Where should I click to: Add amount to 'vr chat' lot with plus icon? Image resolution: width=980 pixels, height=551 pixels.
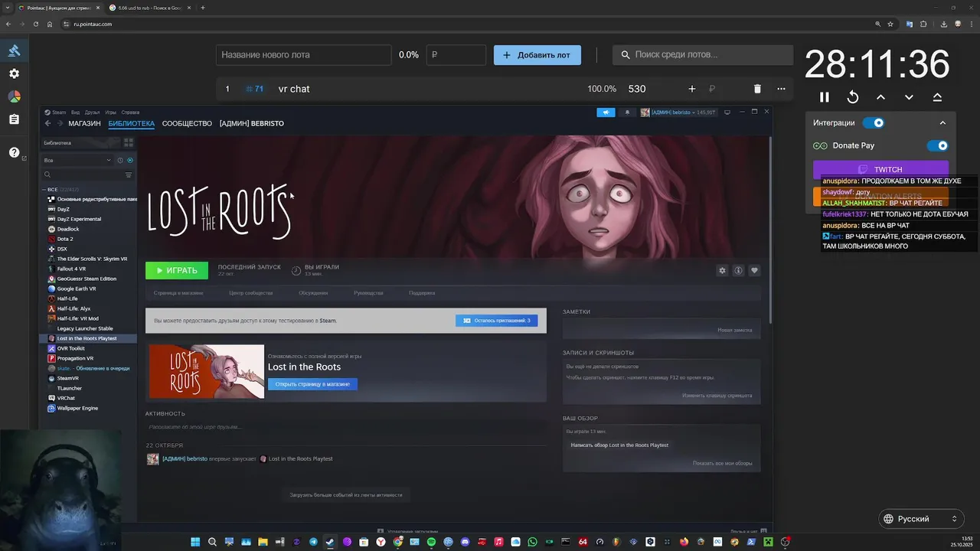pos(692,89)
